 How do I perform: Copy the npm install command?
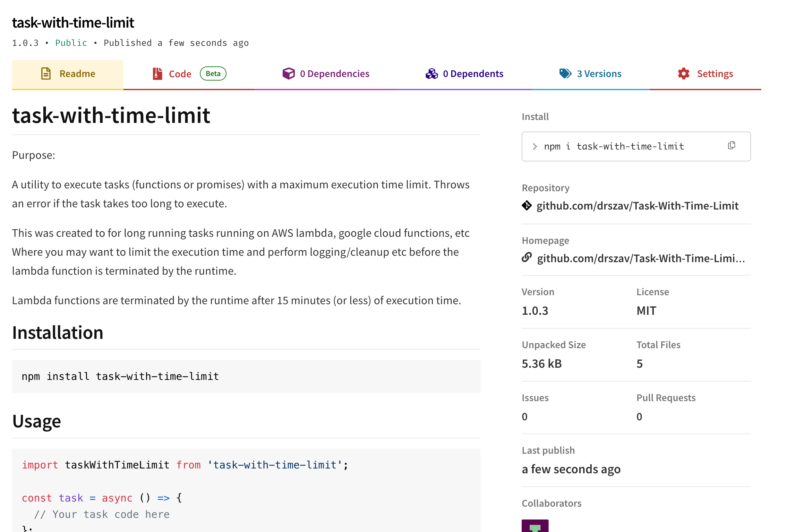[731, 145]
